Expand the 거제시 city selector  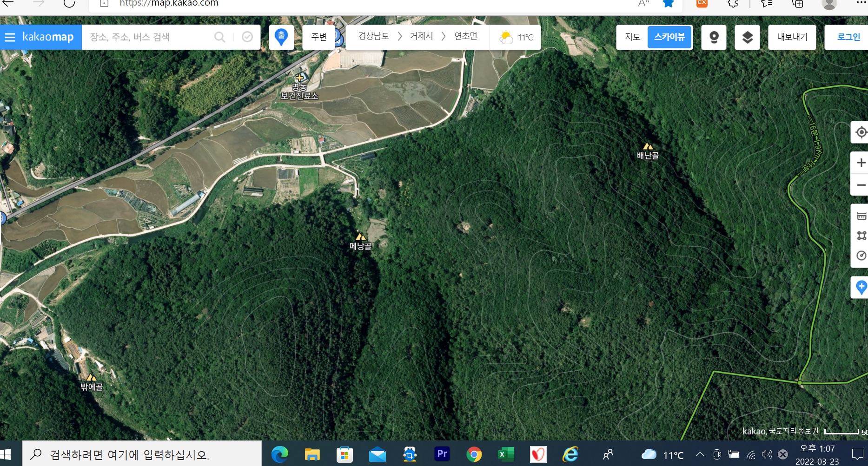(x=421, y=36)
